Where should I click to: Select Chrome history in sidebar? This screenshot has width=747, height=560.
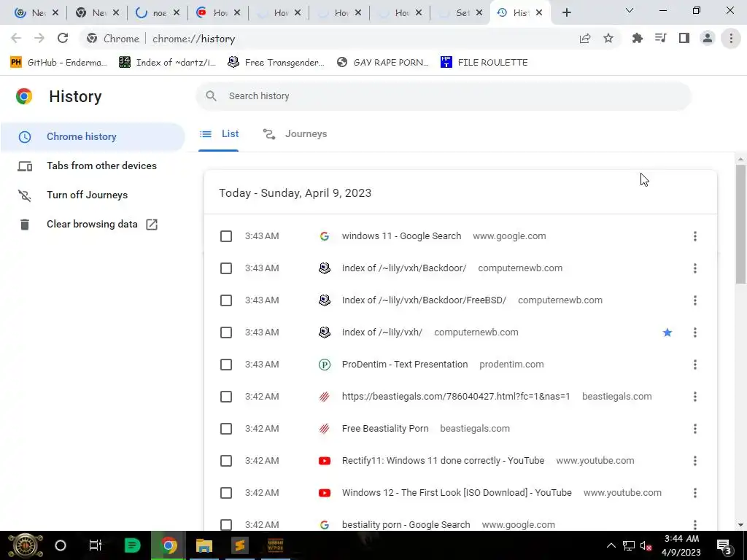(x=93, y=137)
